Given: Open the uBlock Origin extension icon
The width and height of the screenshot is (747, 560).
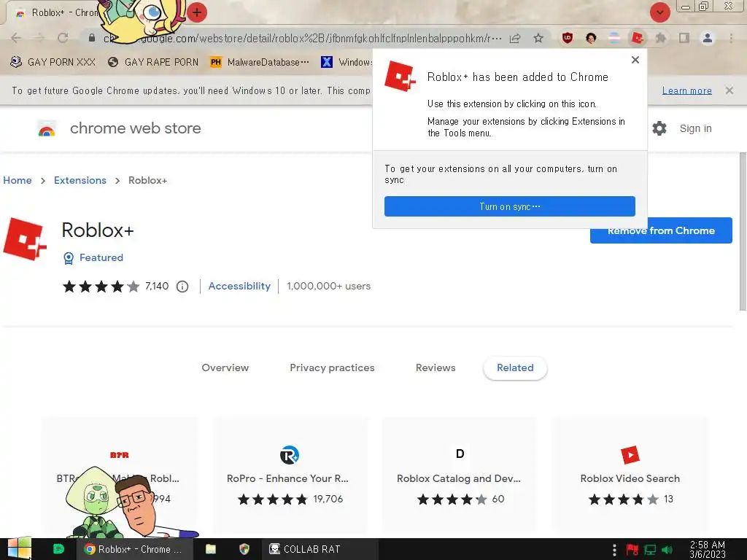Looking at the screenshot, I should coord(568,38).
